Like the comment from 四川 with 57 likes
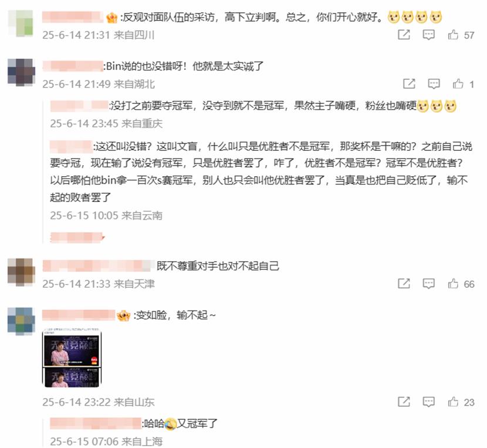 453,35
